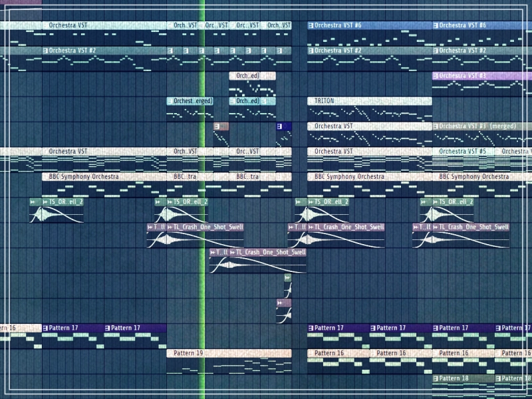Click the audio icon on the leftmost TS_OR..ell_2 clip
532x399 pixels.
(33, 201)
